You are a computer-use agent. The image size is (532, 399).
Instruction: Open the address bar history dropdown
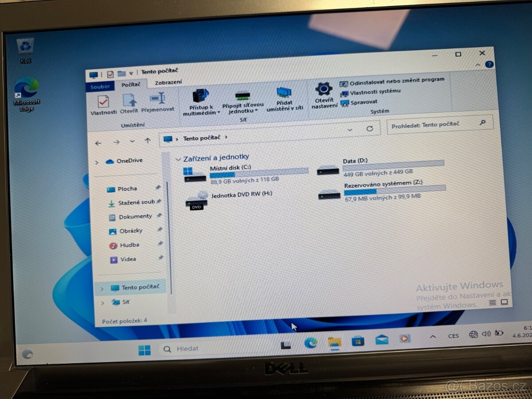pos(350,129)
